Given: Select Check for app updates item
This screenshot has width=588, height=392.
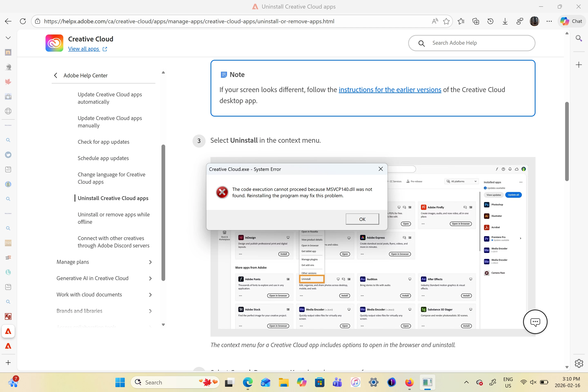Looking at the screenshot, I should point(103,142).
